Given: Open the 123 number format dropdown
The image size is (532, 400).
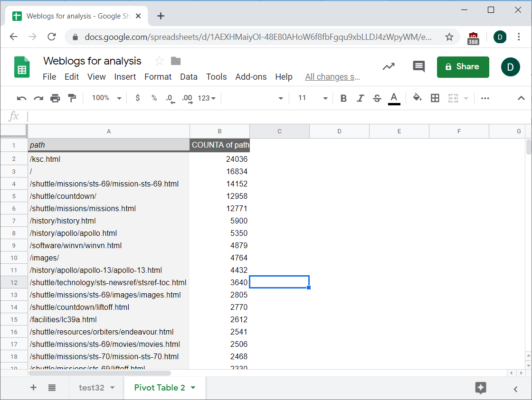Looking at the screenshot, I should coord(207,98).
